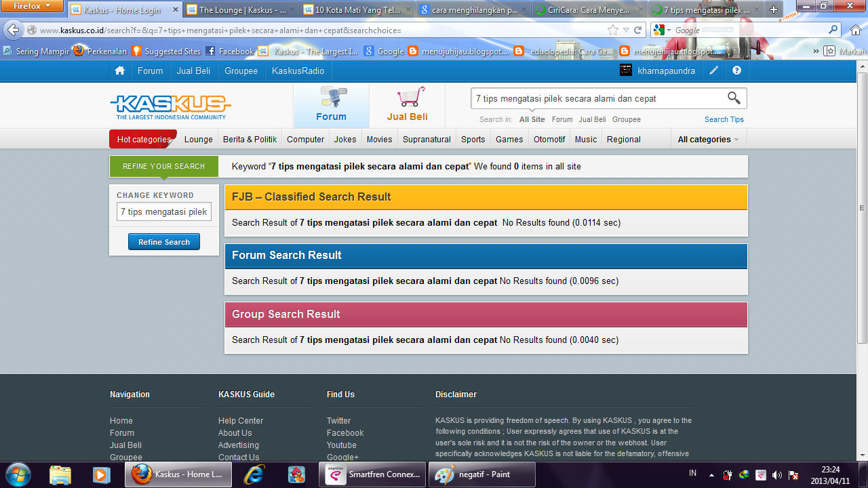
Task: Open the Windows Start button
Action: pos(18,474)
